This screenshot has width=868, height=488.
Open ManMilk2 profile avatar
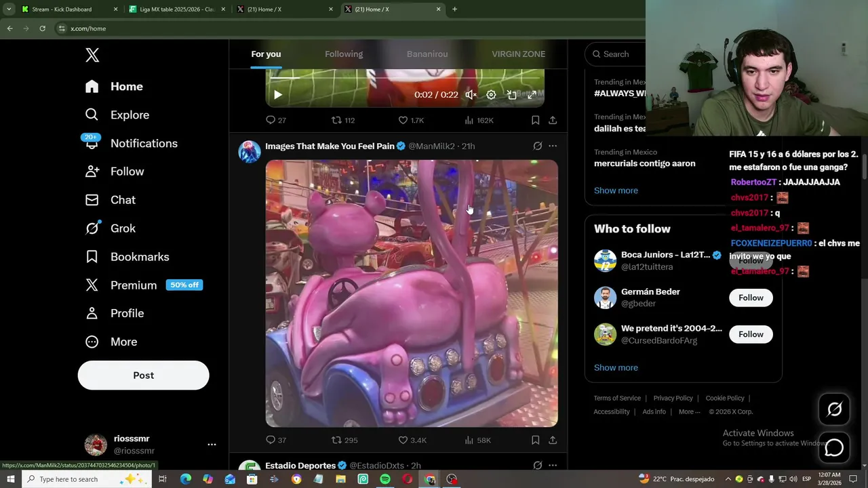point(250,152)
